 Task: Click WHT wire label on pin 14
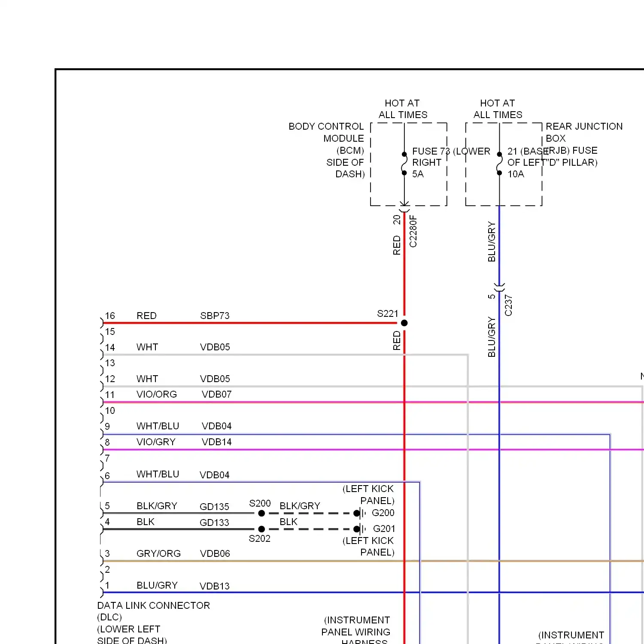pyautogui.click(x=147, y=347)
